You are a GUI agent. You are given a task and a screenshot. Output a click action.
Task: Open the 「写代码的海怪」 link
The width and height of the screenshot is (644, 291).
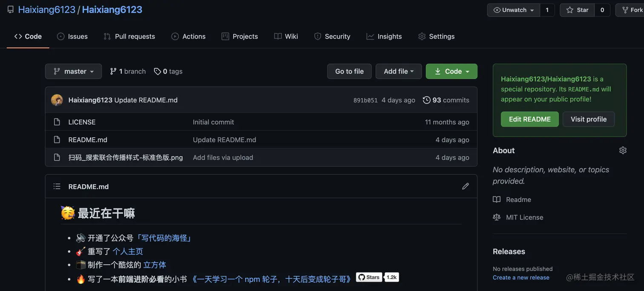(164, 238)
